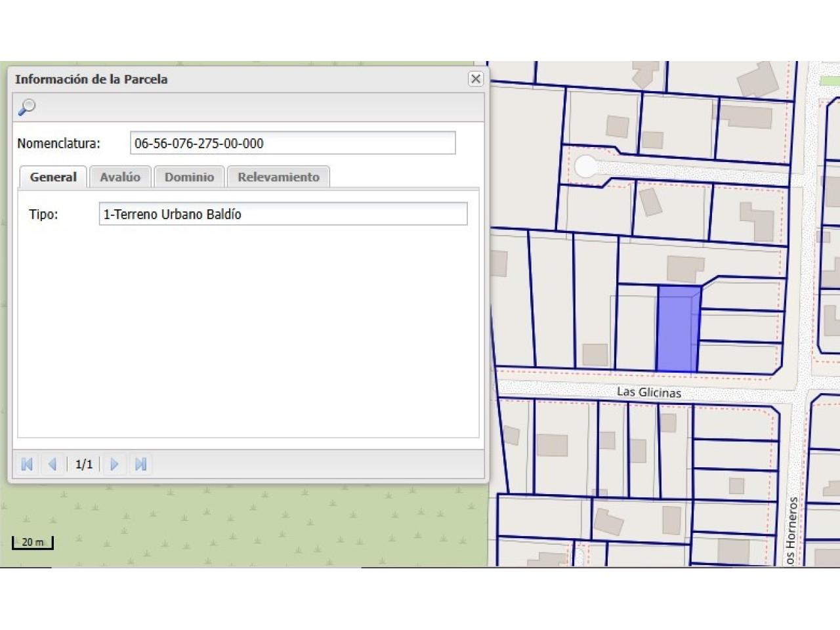The width and height of the screenshot is (840, 630).
Task: Click the 1/1 page indicator
Action: pyautogui.click(x=84, y=465)
